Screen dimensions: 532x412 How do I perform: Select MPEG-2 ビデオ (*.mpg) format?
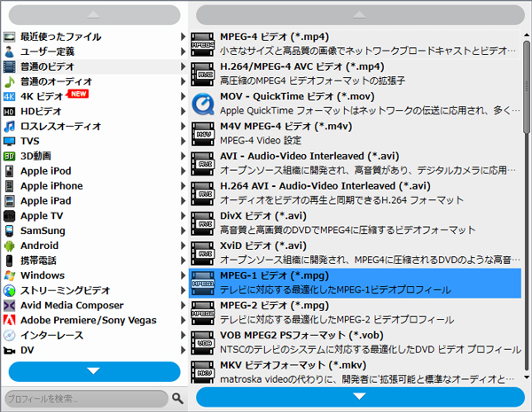355,313
